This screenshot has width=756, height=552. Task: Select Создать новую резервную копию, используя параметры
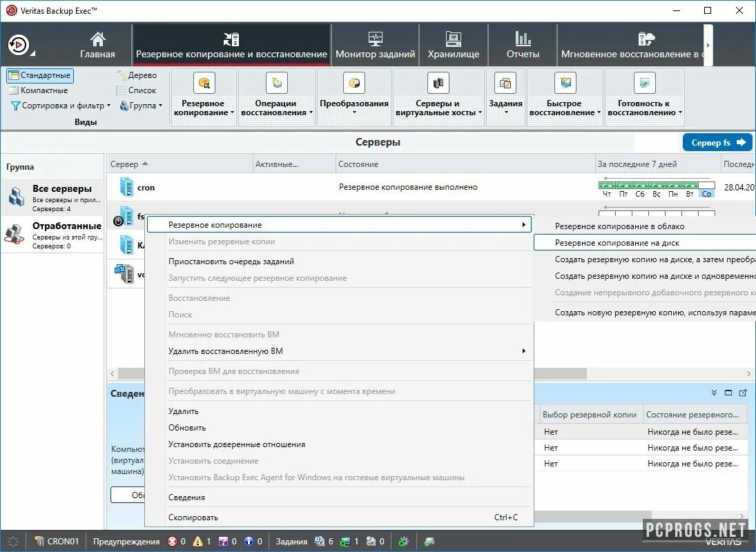[655, 313]
